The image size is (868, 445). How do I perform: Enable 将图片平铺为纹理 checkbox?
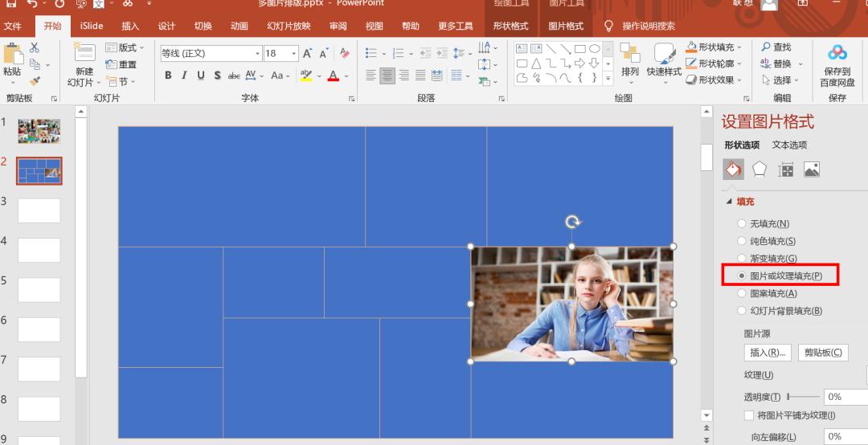click(x=749, y=415)
